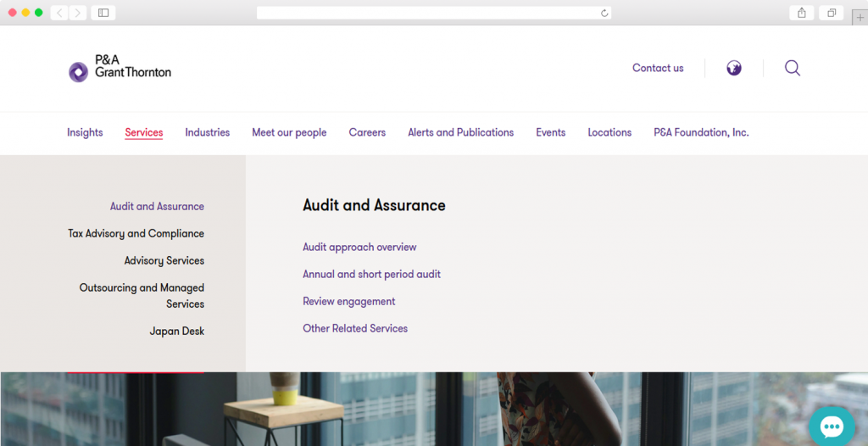The image size is (868, 446).
Task: Open a new tab with plus button
Action: tap(860, 17)
